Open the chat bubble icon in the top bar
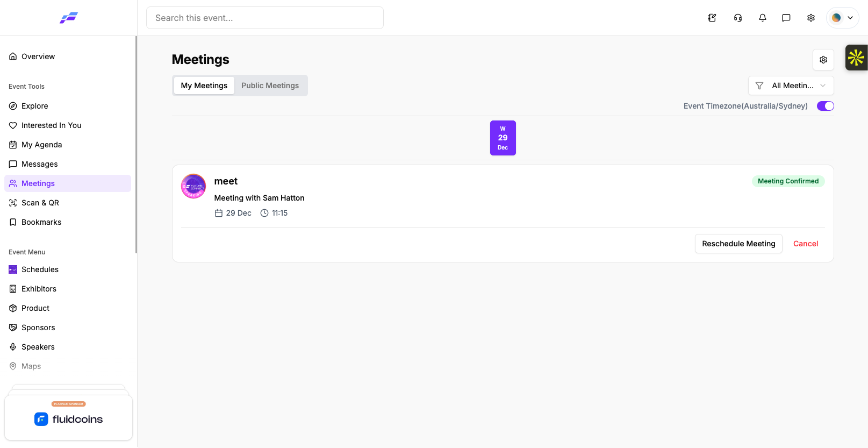 [786, 18]
